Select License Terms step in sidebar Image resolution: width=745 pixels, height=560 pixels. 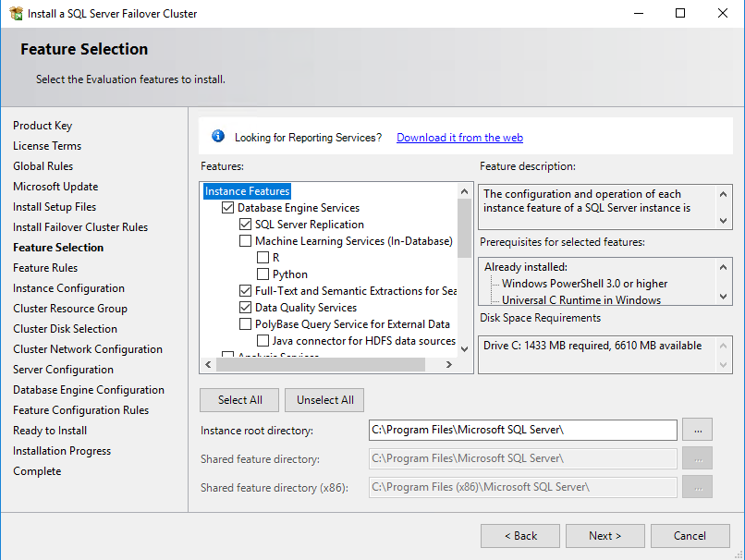point(47,146)
